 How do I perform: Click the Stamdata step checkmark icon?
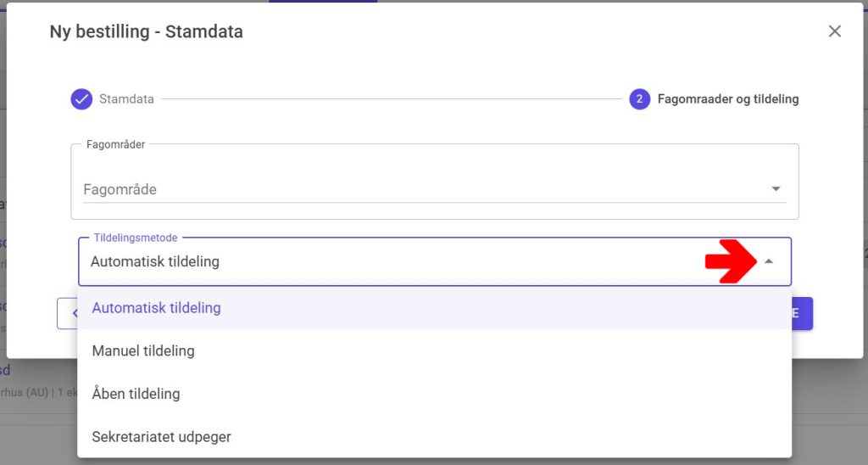81,99
